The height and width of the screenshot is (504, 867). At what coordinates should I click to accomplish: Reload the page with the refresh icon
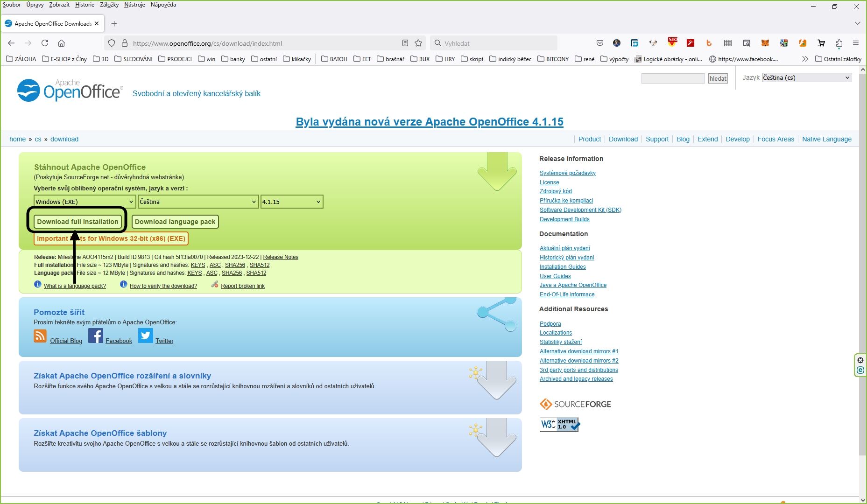45,43
